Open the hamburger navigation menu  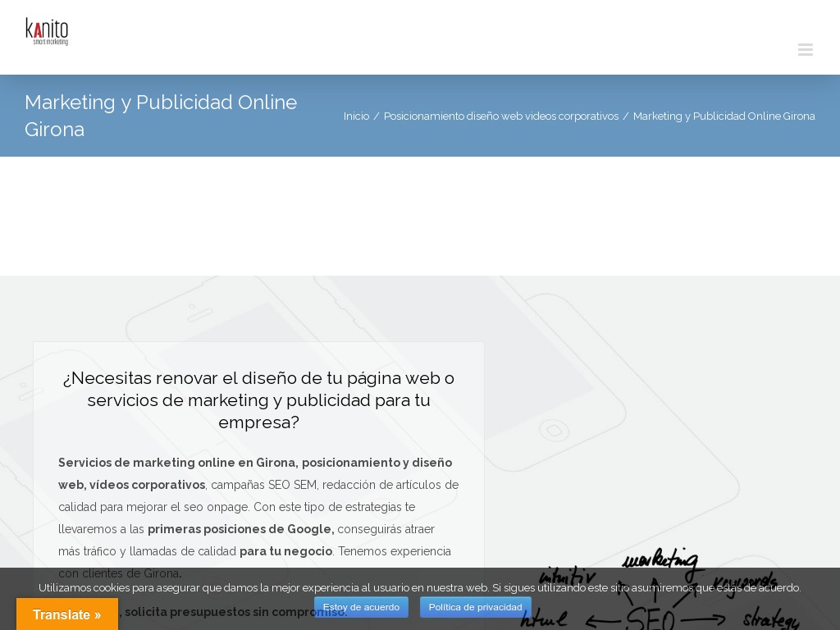(805, 49)
